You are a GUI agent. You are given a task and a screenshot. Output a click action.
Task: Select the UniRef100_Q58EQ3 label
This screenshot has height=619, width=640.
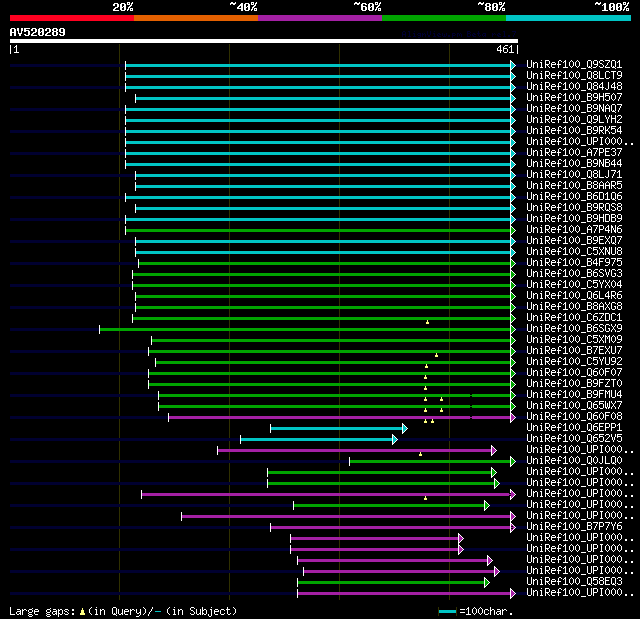coord(574,582)
